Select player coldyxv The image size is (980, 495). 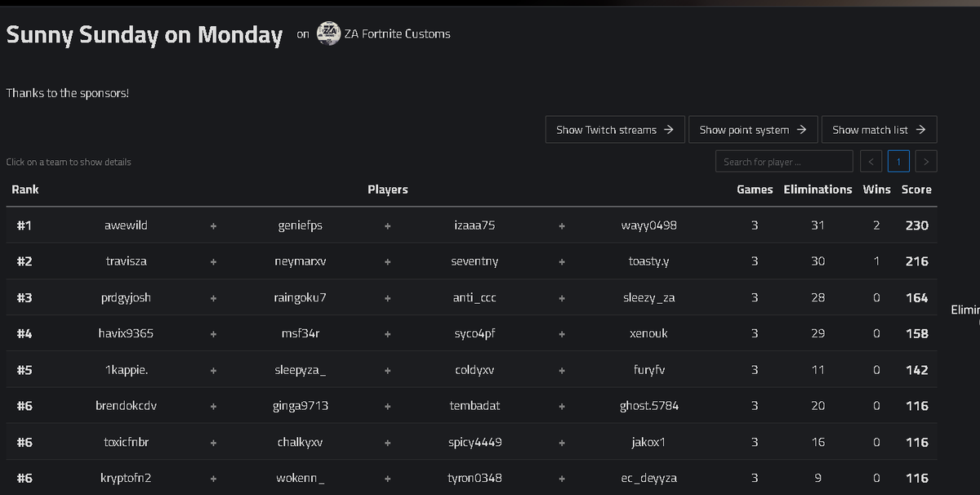point(474,370)
